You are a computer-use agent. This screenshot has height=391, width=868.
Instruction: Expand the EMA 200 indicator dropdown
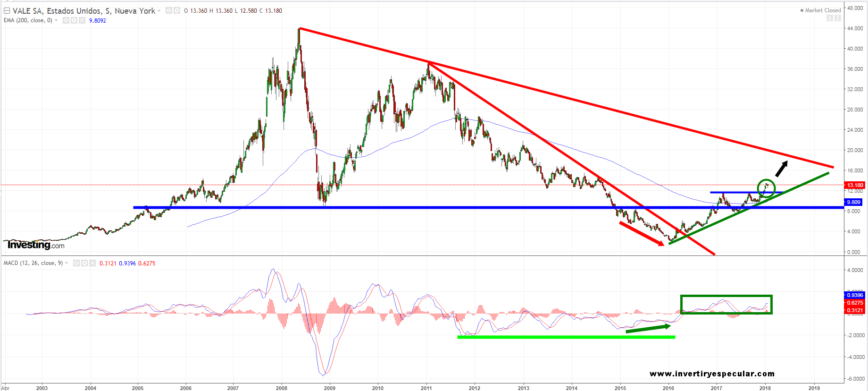tap(56, 20)
